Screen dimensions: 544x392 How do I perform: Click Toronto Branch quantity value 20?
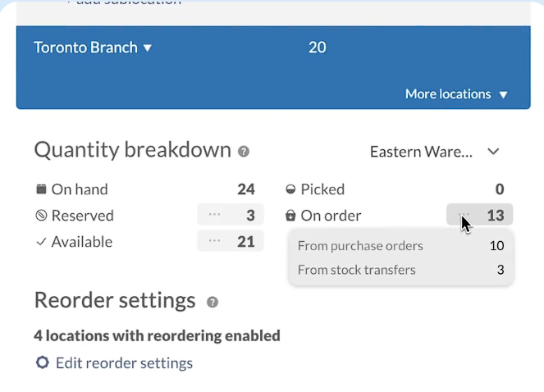click(x=317, y=48)
